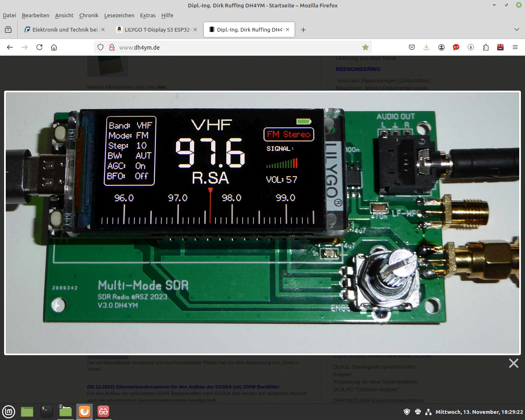Open Firefox account menu
Image resolution: width=525 pixels, height=420 pixels.
click(441, 47)
